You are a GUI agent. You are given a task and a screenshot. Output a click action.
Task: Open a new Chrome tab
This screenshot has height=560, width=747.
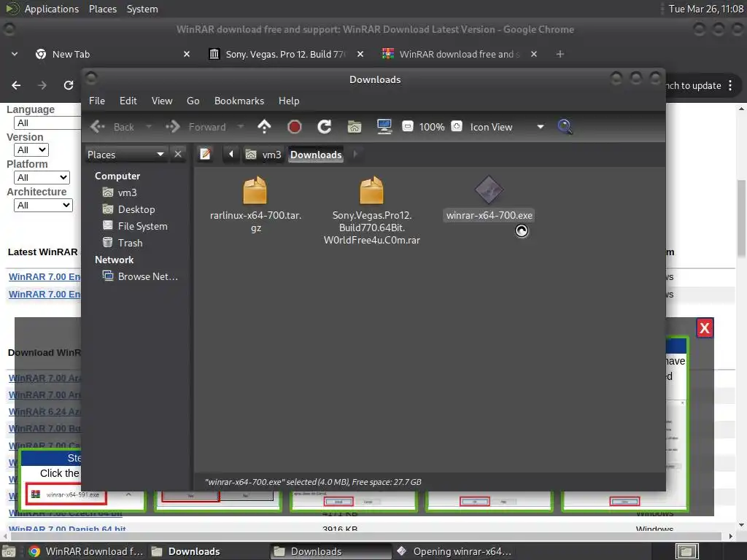coord(560,54)
